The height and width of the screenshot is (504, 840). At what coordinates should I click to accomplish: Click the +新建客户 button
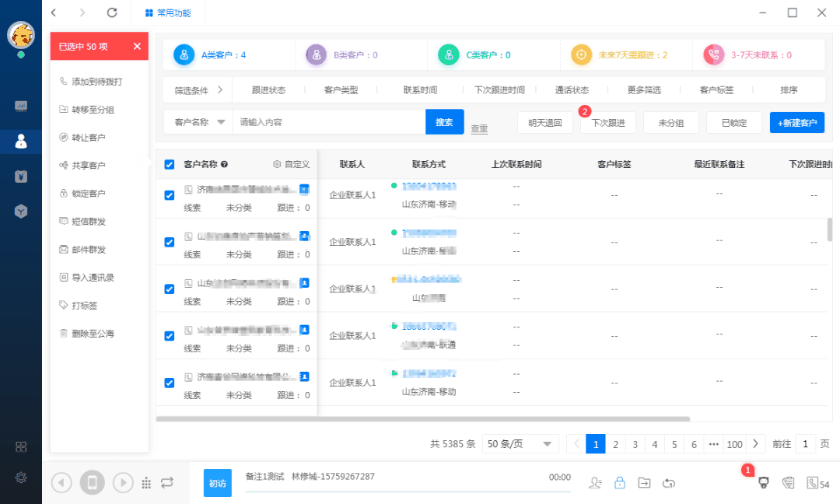(x=797, y=123)
